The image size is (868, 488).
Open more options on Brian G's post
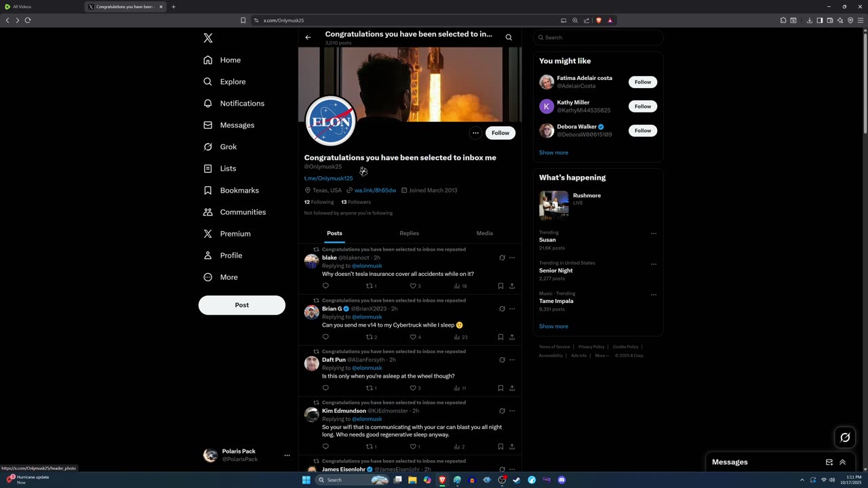(x=512, y=308)
